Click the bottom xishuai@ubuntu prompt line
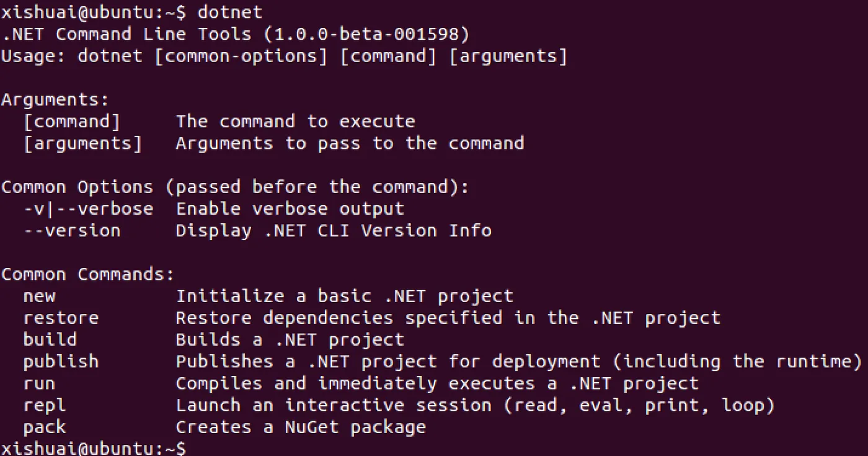This screenshot has width=868, height=456. [93, 448]
